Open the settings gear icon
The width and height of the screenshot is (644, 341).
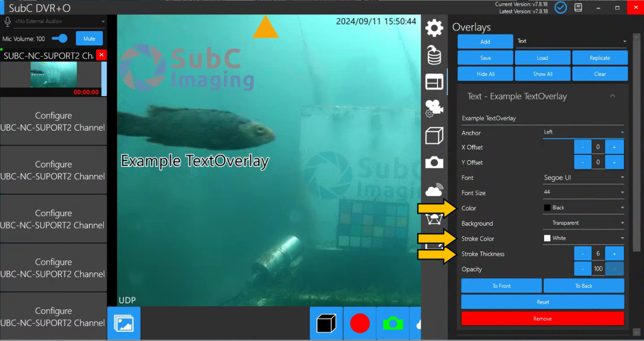(x=434, y=28)
